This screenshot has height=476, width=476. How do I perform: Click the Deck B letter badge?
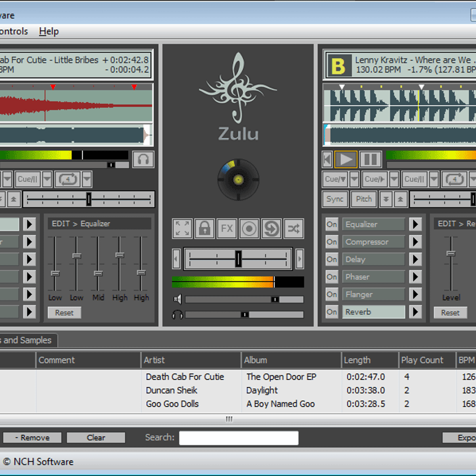[339, 66]
